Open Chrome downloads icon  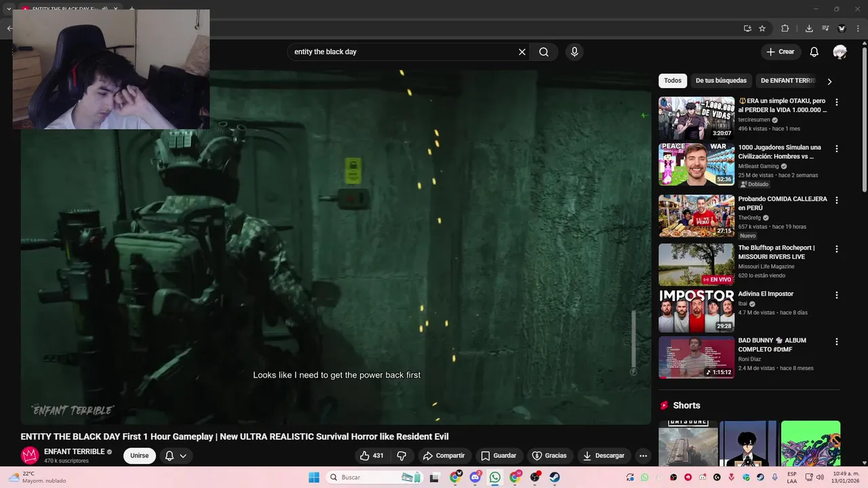click(x=809, y=28)
